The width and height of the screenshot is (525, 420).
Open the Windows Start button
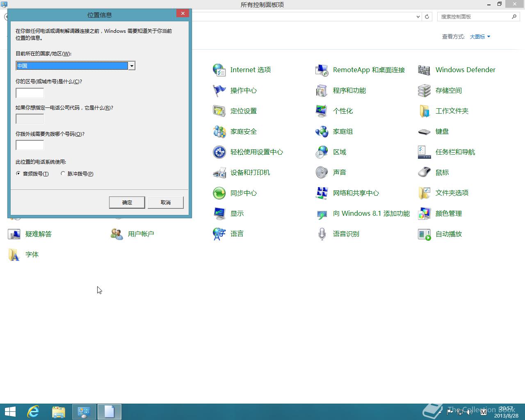[x=10, y=411]
